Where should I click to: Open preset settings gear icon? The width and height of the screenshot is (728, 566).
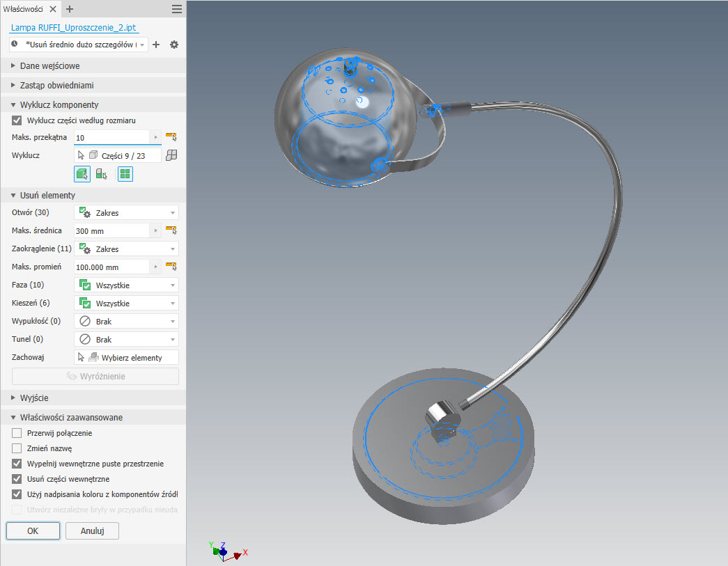pyautogui.click(x=174, y=45)
